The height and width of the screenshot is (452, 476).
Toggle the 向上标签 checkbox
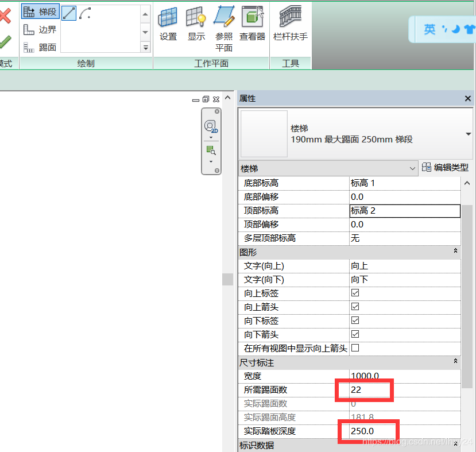[355, 293]
